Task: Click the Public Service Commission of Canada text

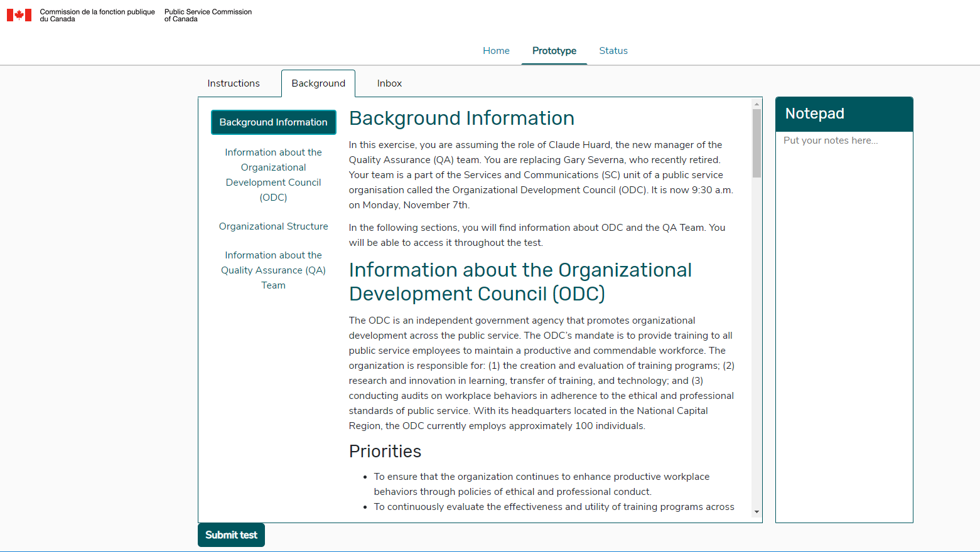Action: pyautogui.click(x=208, y=15)
